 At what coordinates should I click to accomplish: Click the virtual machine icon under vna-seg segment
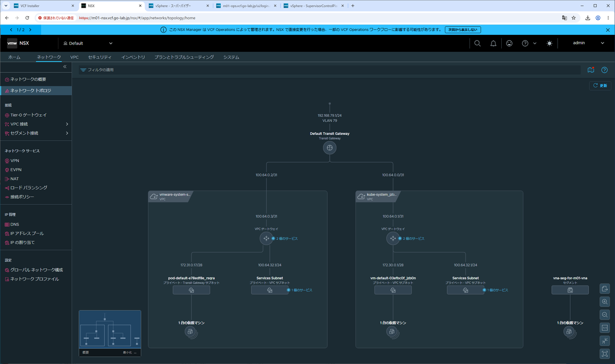click(x=569, y=332)
